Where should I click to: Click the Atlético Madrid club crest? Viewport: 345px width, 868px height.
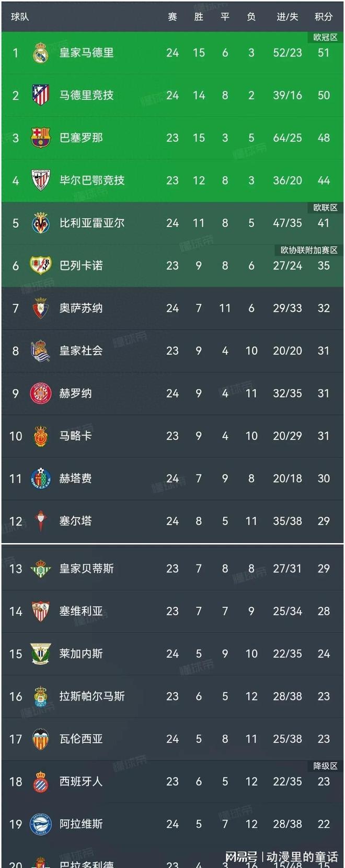(41, 95)
